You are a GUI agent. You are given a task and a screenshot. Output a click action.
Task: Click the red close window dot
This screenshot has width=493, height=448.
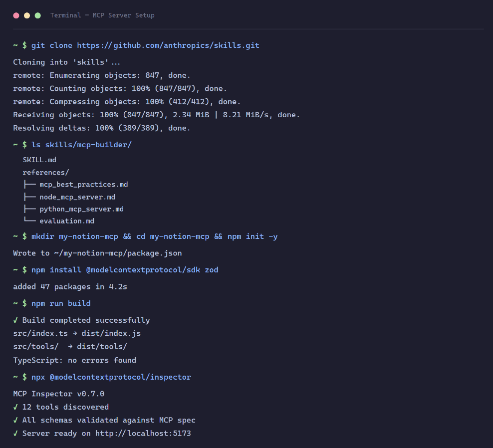point(16,15)
